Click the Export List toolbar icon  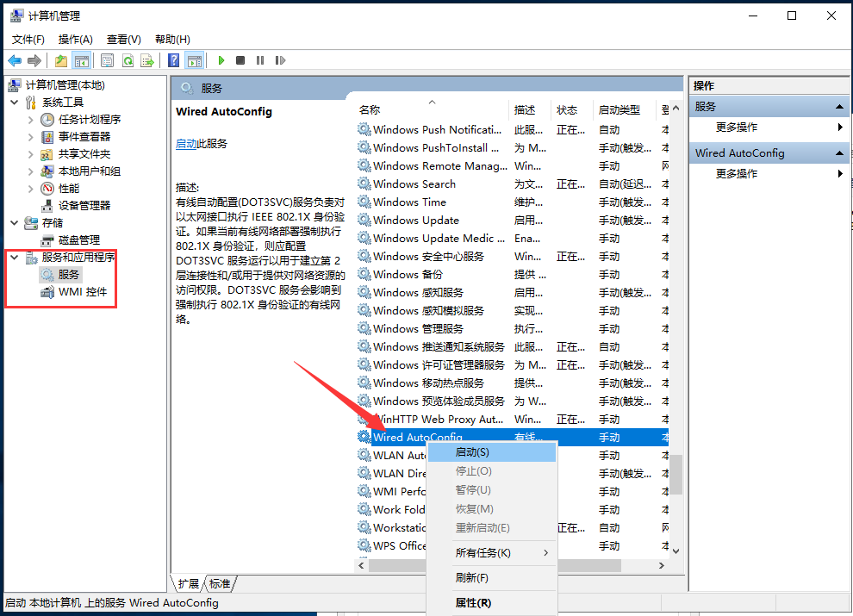point(146,60)
